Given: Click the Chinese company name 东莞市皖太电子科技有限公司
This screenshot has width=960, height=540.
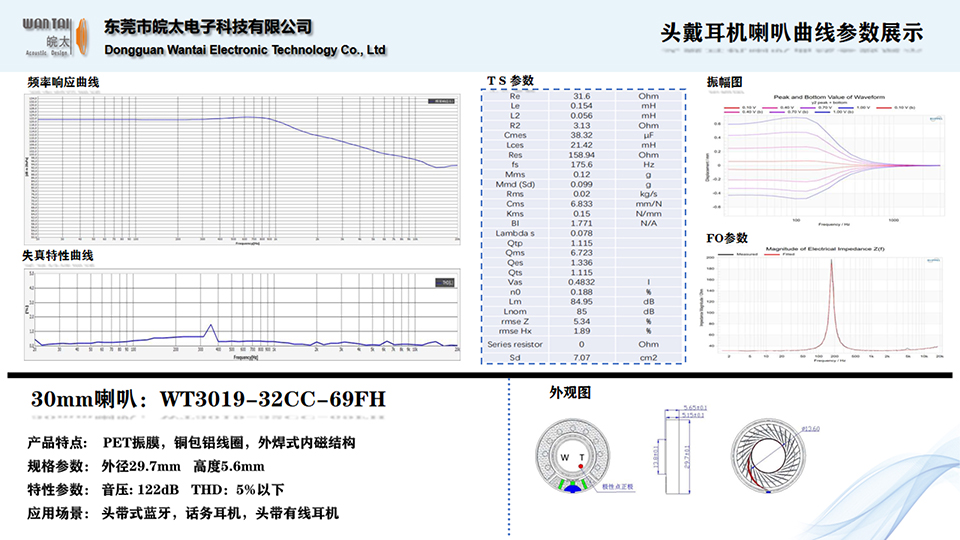Looking at the screenshot, I should coord(208,27).
